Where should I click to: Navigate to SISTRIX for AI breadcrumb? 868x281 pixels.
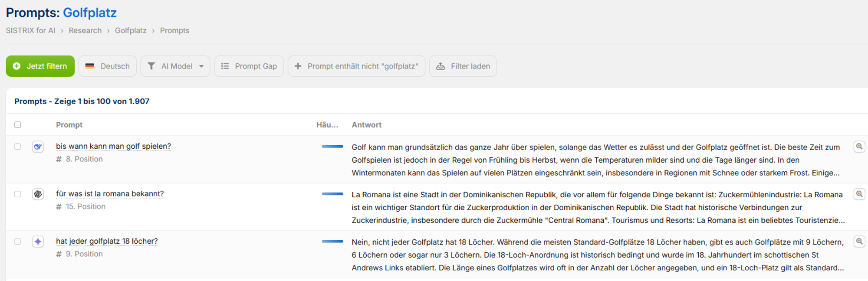30,30
